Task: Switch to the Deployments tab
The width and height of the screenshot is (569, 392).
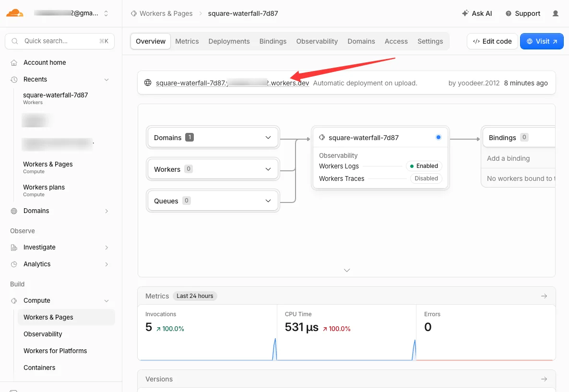Action: click(229, 41)
